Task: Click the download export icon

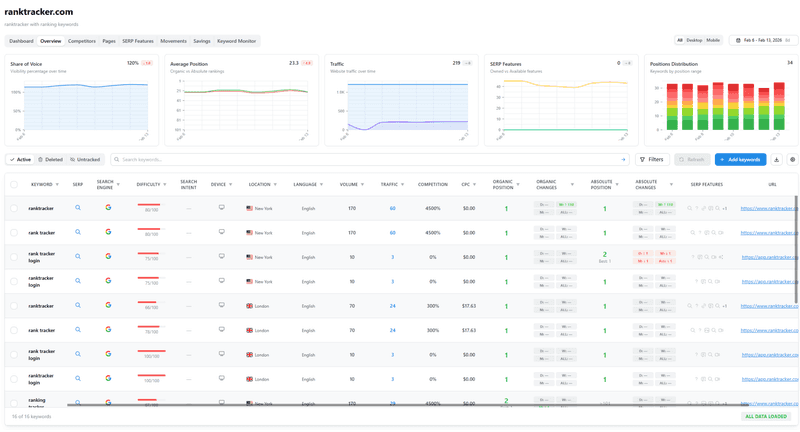Action: point(776,160)
